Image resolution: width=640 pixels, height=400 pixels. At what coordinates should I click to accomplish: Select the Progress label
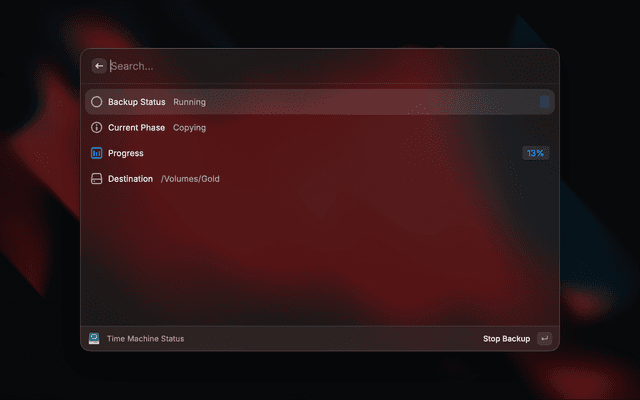[x=126, y=153]
